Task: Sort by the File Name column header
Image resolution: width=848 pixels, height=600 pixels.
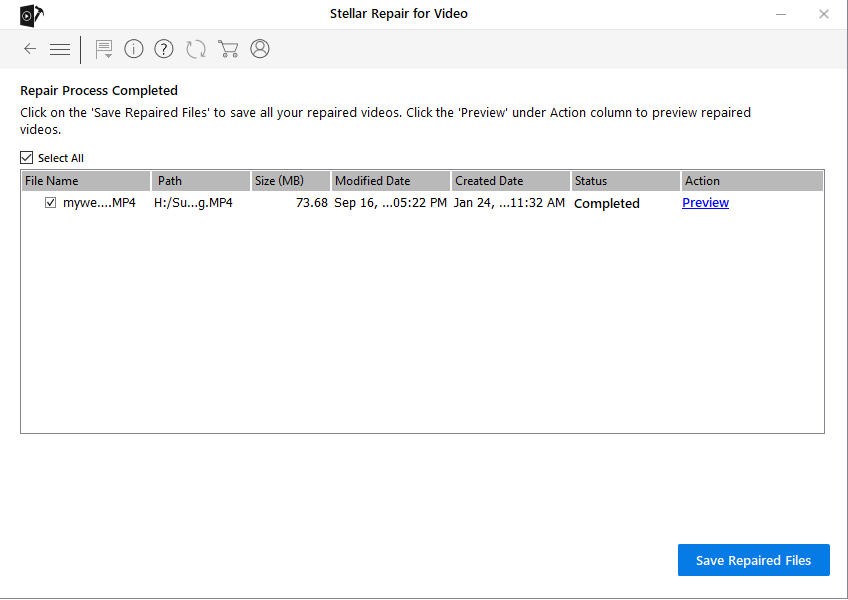Action: pyautogui.click(x=85, y=181)
